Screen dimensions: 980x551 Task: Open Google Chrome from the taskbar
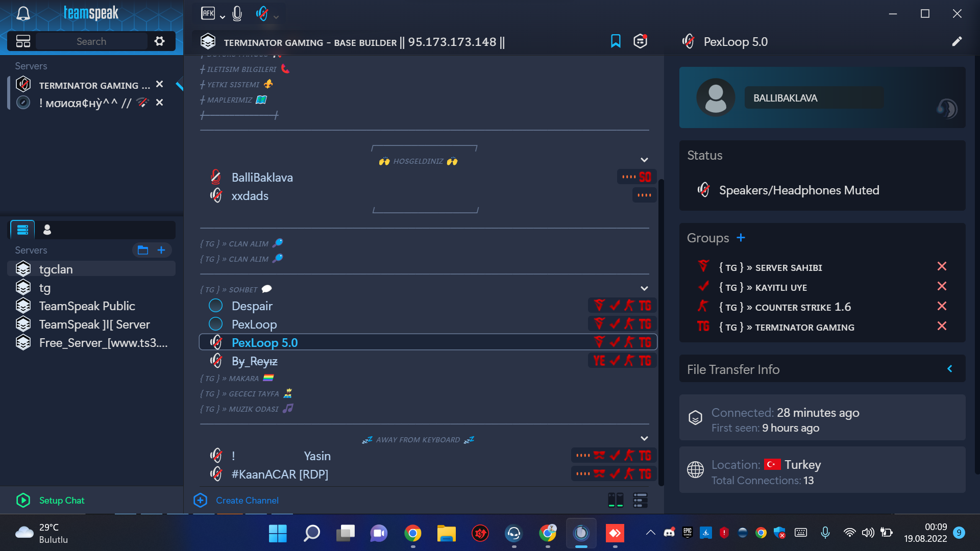point(412,534)
